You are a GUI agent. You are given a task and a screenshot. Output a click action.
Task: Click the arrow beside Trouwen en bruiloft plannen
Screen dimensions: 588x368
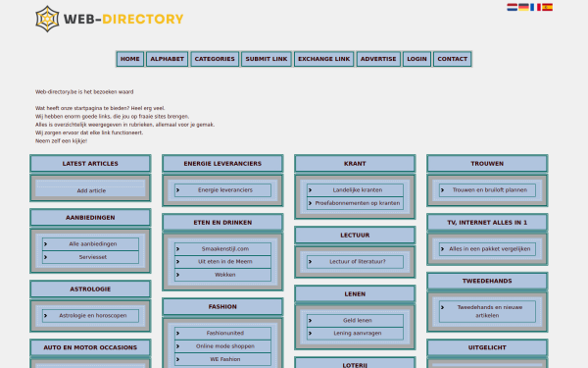pos(443,190)
